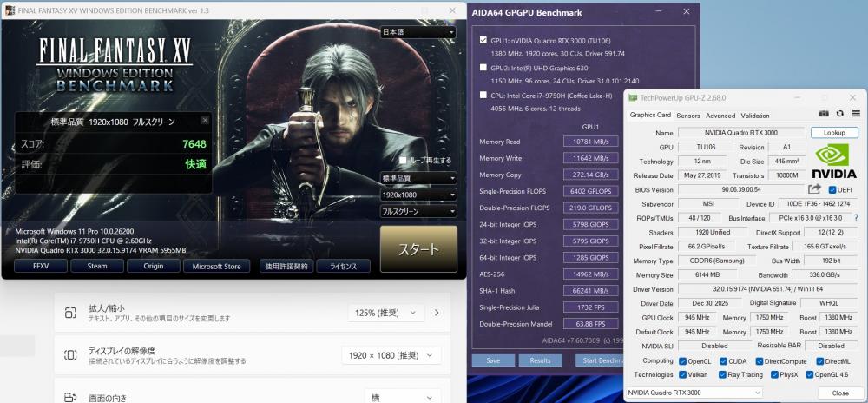Click the GPU-Z title bar app icon
868x403 pixels.
[634, 98]
